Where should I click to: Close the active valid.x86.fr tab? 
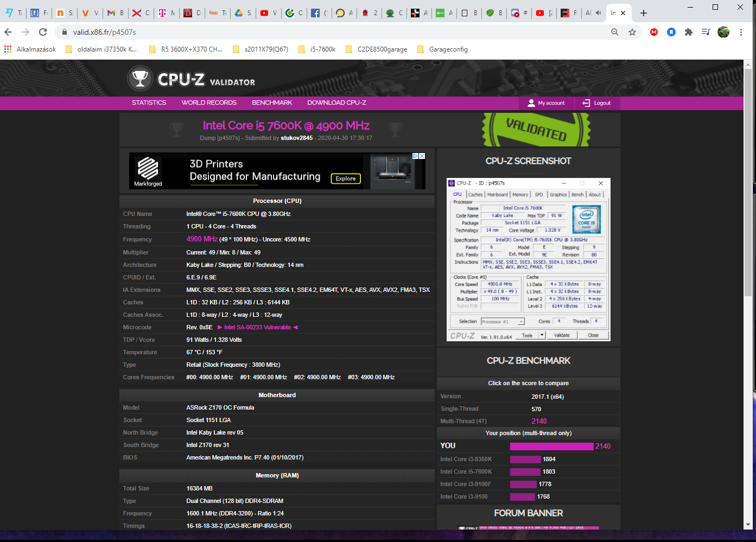pos(623,13)
